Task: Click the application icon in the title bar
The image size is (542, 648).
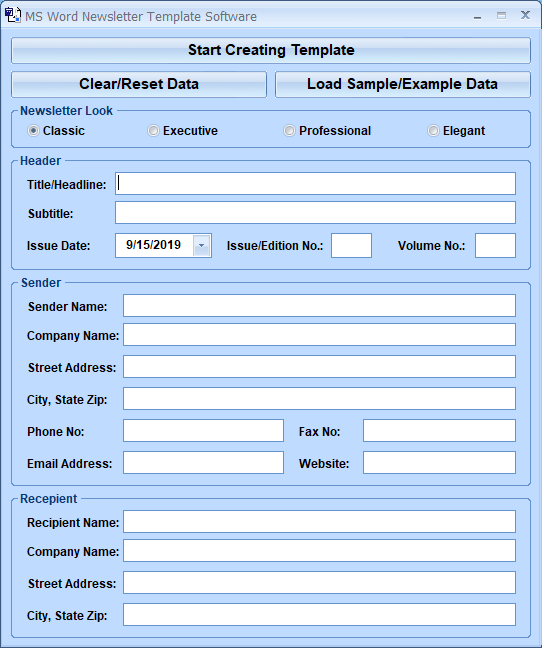Action: tap(12, 15)
